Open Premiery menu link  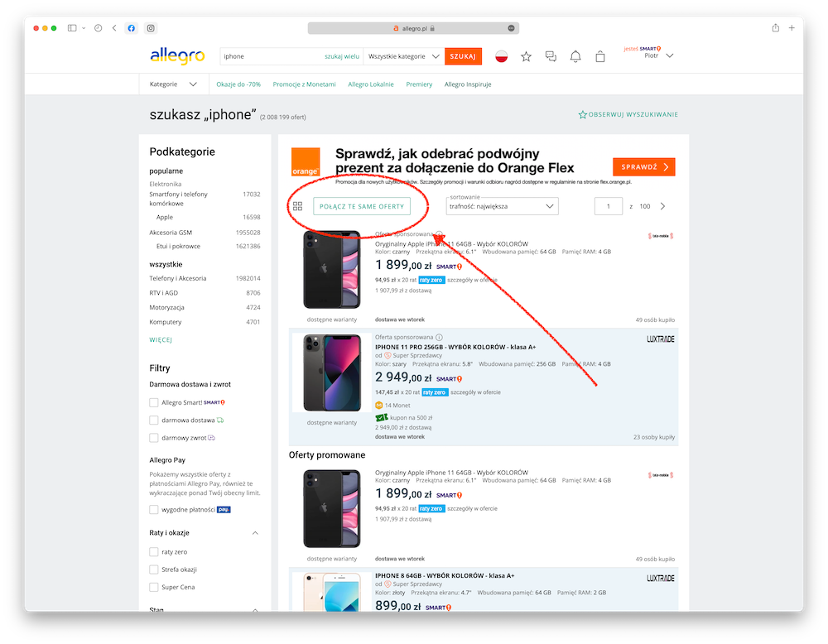419,84
